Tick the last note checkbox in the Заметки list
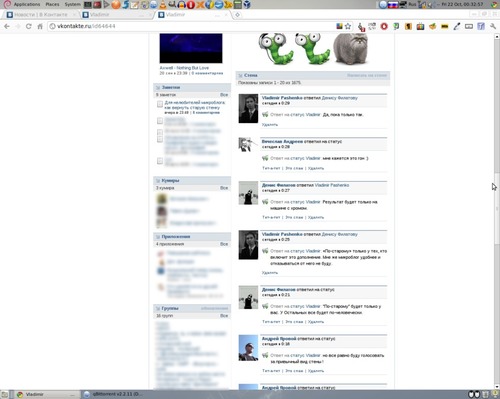Image resolution: width=500 pixels, height=399 pixels. click(x=160, y=161)
